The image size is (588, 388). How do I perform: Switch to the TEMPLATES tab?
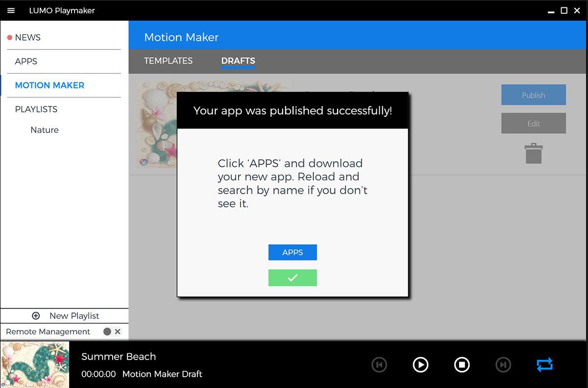click(168, 61)
